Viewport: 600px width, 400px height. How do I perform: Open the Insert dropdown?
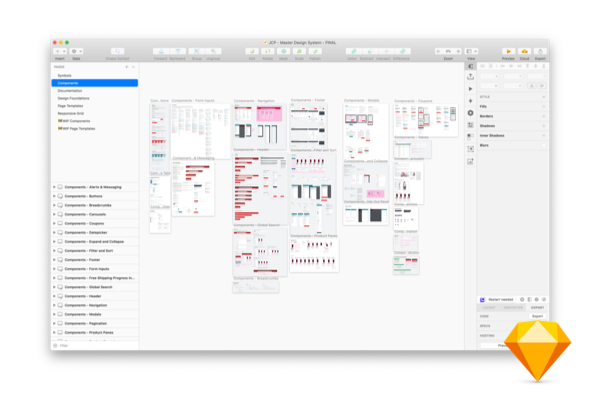point(60,51)
